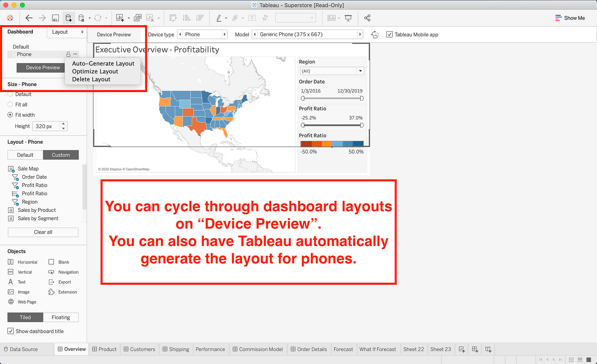The height and width of the screenshot is (364, 597).
Task: Pause auto updates cylinder icon
Action: 81,18
